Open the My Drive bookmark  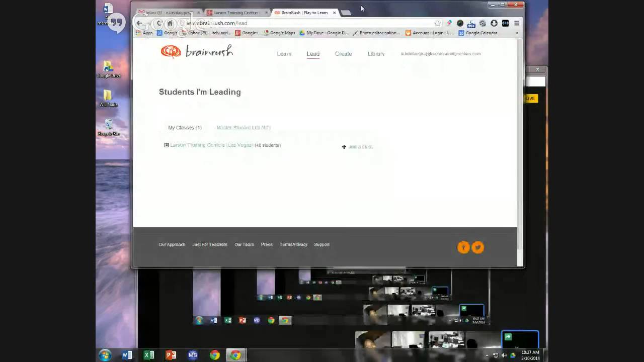pos(324,33)
